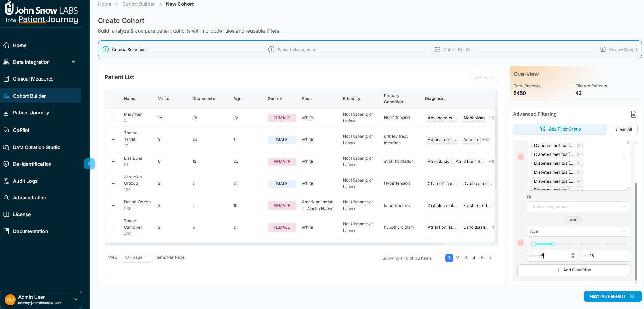Click Next (43 Patients) button
Viewport: 644px width, 309px height.
click(612, 296)
